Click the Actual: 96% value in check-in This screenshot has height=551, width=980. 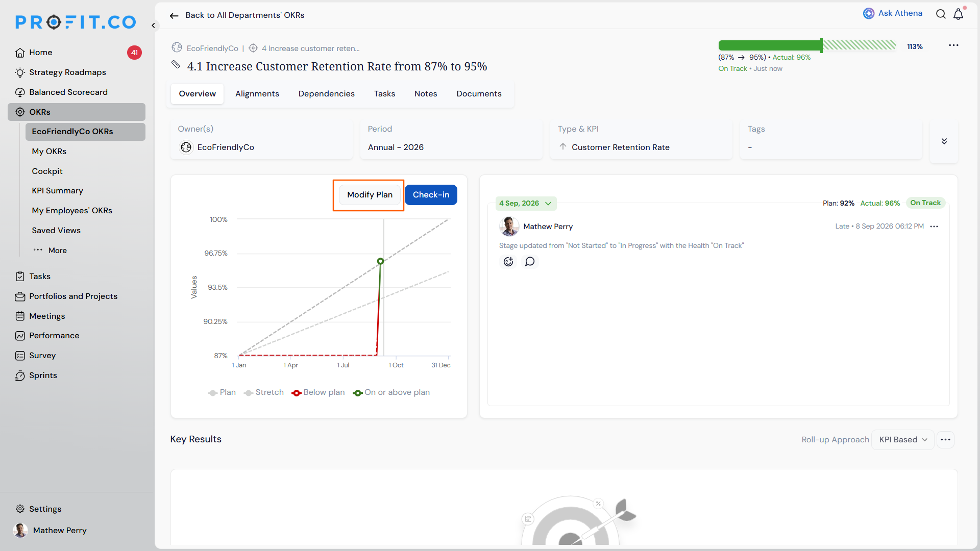click(880, 203)
